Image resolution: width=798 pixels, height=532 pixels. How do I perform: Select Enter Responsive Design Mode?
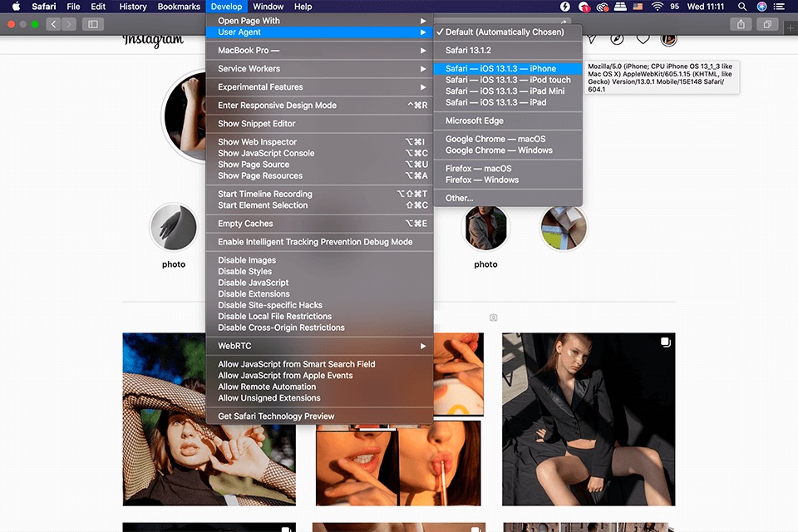pos(277,106)
